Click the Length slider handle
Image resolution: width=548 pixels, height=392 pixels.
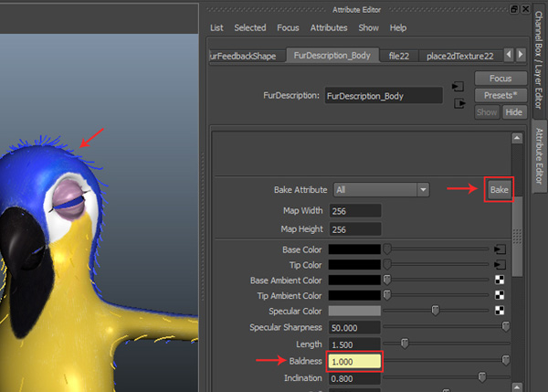(405, 344)
